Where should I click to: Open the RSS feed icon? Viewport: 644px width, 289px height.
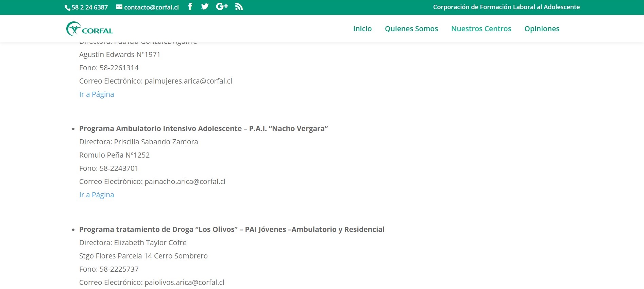(x=239, y=7)
